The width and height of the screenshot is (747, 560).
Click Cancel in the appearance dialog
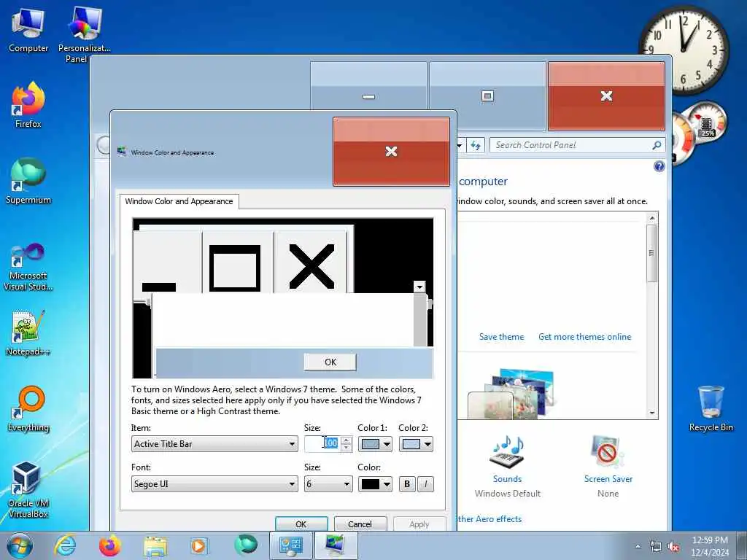click(360, 524)
